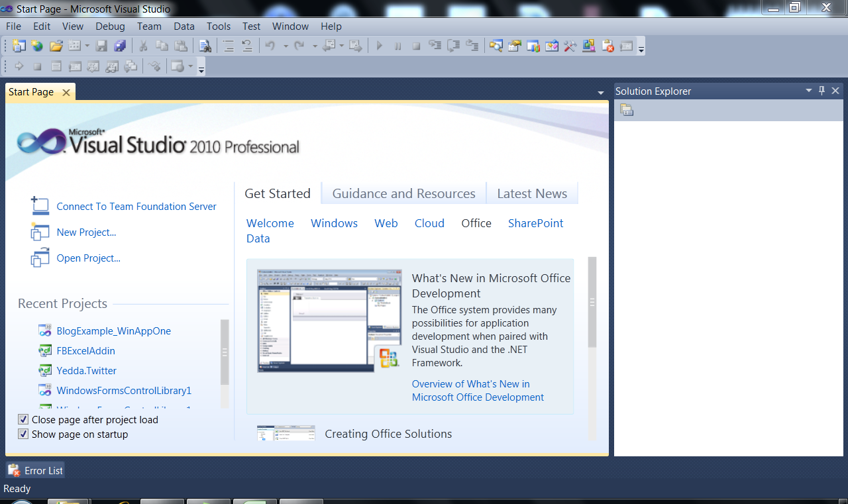Open Find in Files binoculars icon

tap(205, 46)
